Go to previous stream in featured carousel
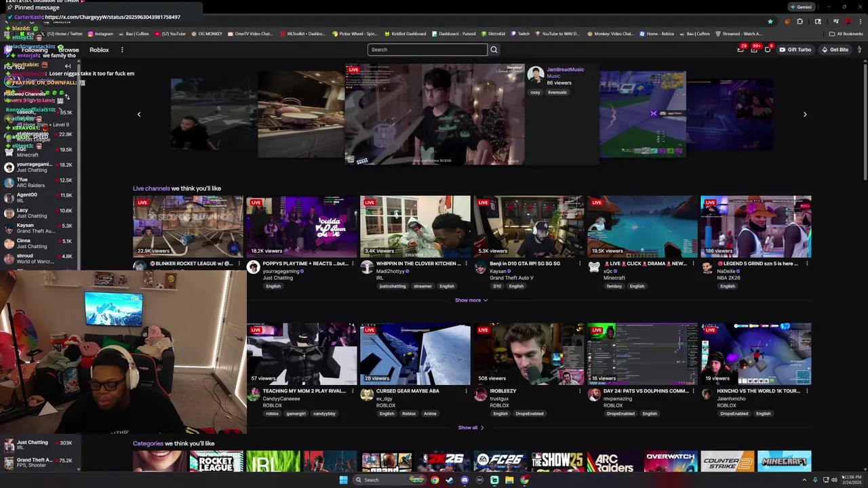Screen dimensions: 868x488 pos(139,115)
